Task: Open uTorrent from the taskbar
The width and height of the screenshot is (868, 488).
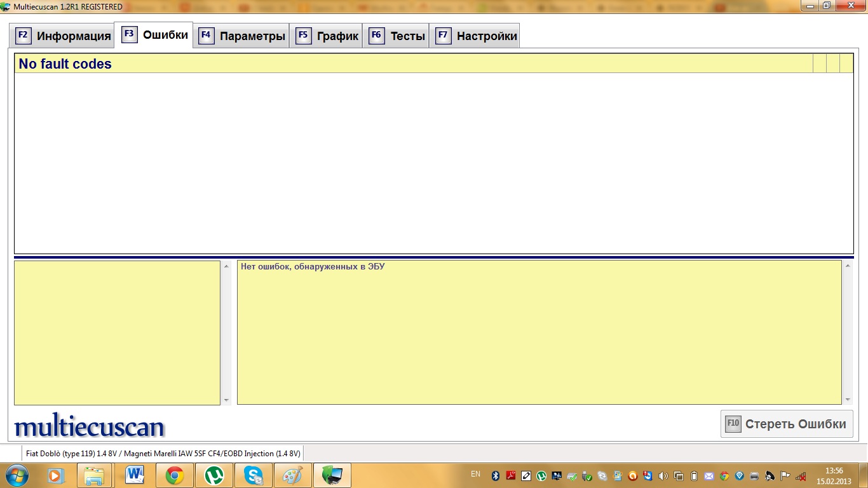Action: [x=214, y=475]
